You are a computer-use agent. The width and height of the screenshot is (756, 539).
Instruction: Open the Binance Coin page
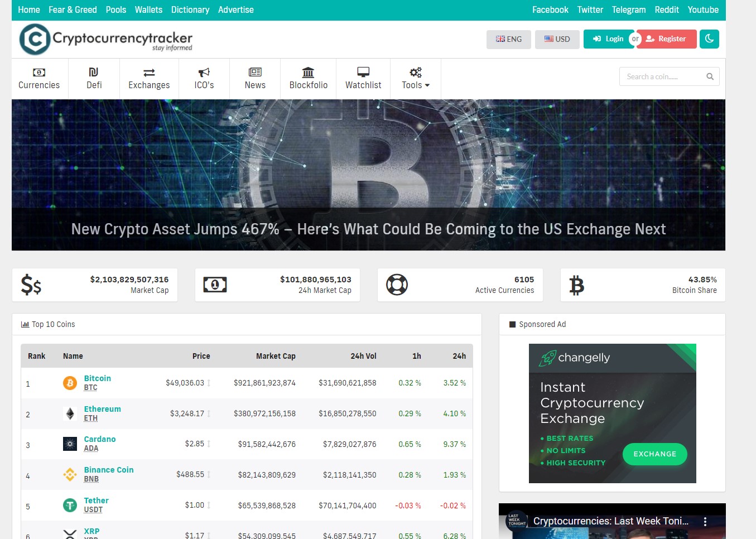(109, 470)
